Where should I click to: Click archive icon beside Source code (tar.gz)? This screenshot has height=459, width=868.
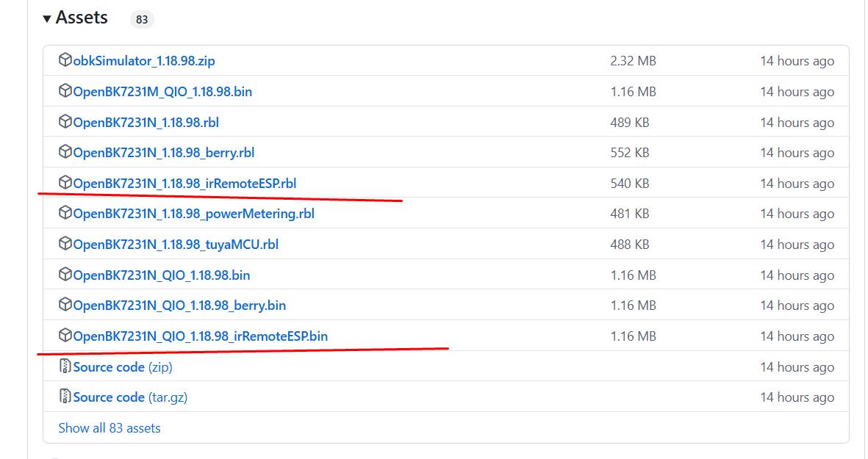pos(65,396)
